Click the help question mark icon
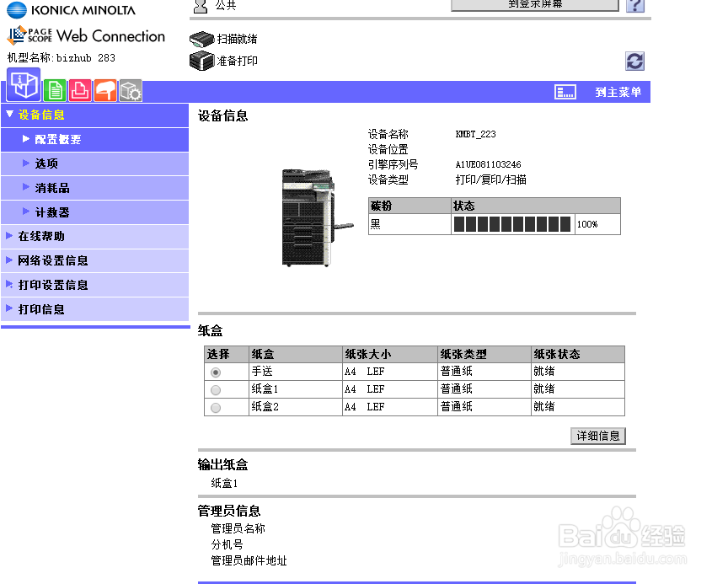 634,6
